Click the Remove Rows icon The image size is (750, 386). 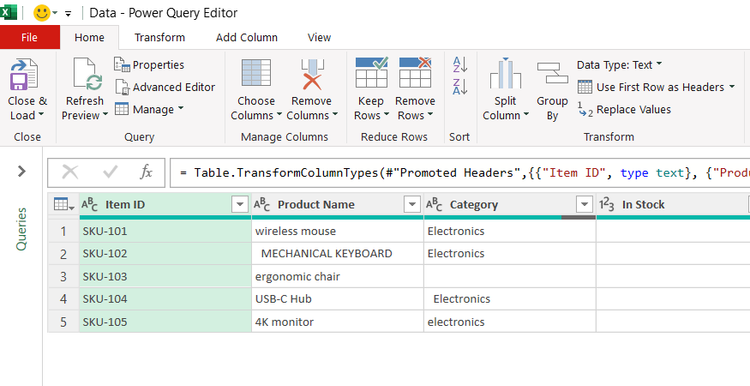point(415,73)
